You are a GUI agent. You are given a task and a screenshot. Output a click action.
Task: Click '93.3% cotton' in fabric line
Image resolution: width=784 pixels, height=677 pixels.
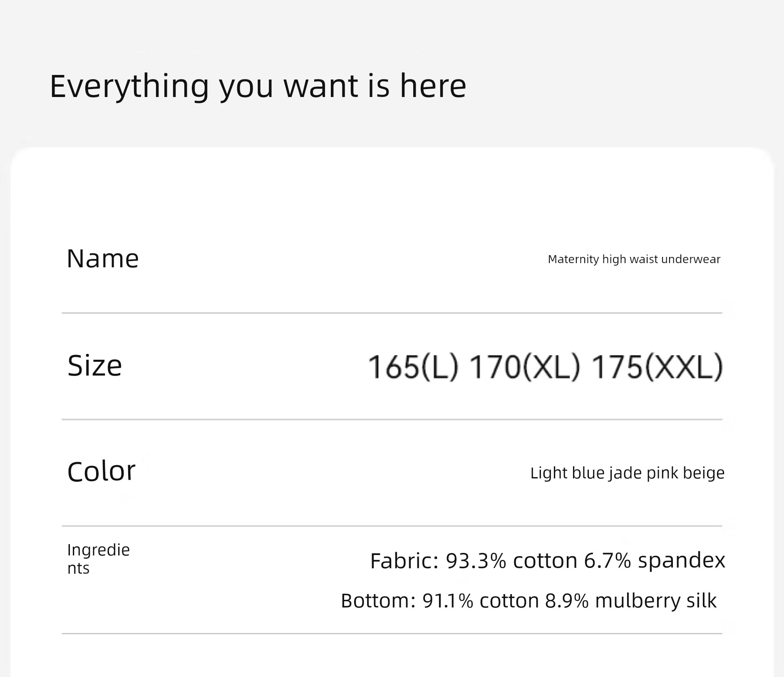coord(512,560)
